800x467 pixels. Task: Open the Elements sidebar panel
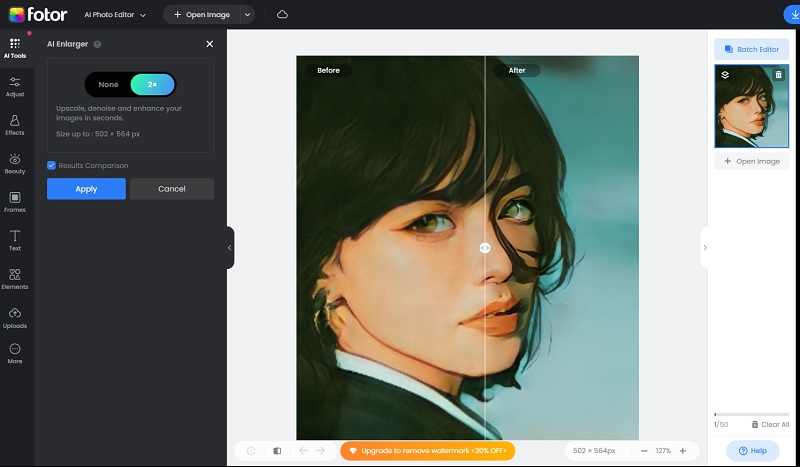coord(15,280)
